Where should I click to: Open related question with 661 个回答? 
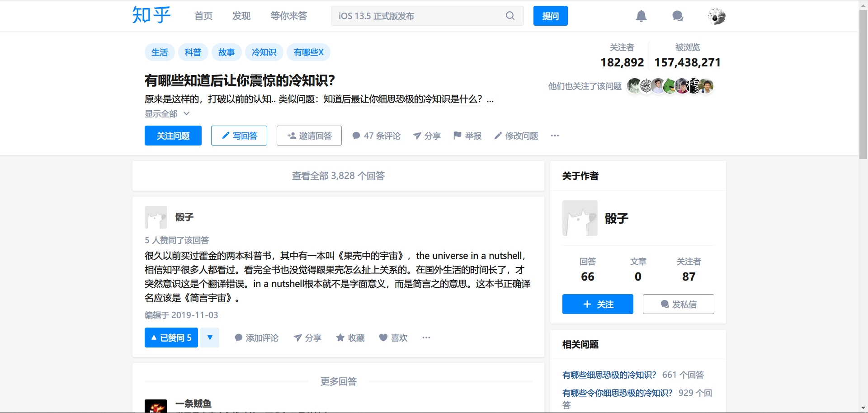point(609,375)
